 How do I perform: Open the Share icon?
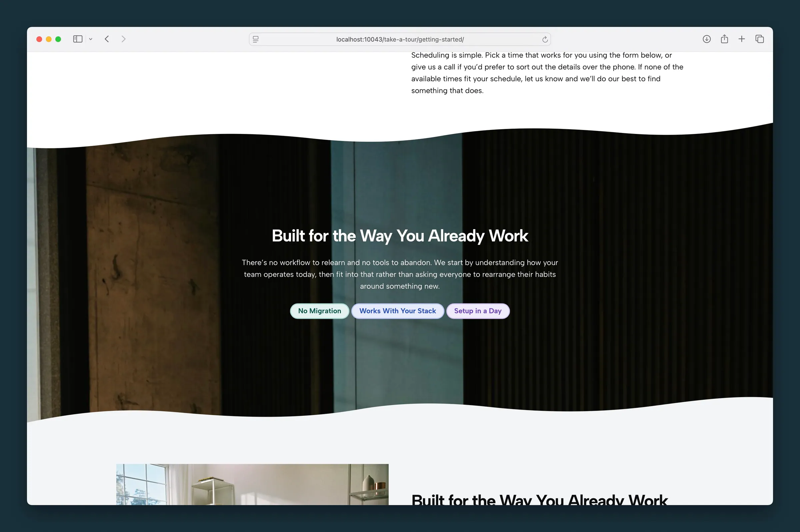[724, 39]
